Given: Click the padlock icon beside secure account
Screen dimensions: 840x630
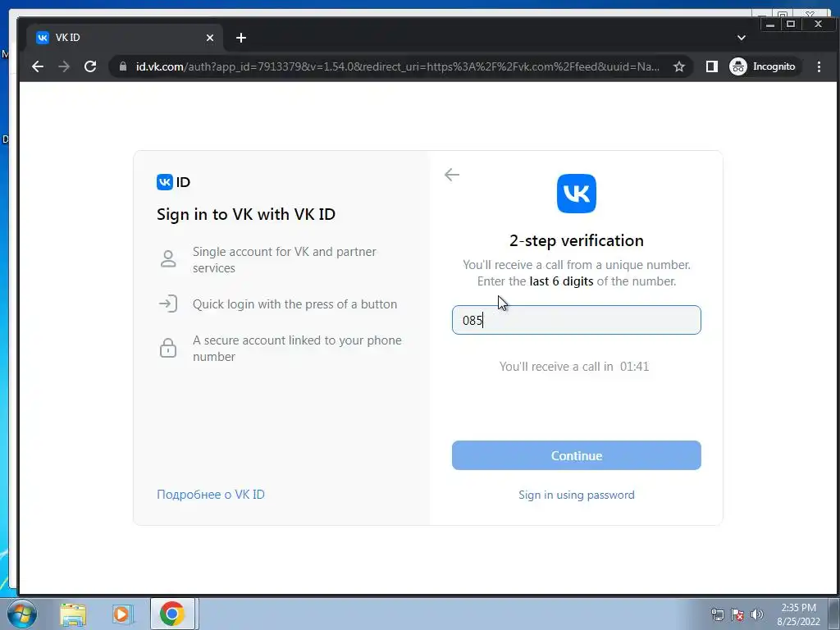Looking at the screenshot, I should (168, 348).
